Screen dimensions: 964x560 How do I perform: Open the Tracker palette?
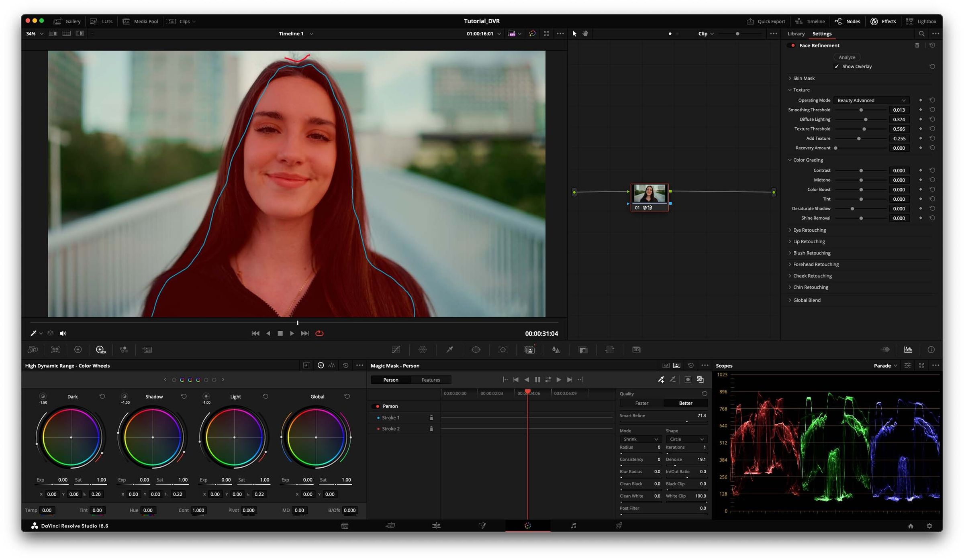(x=503, y=350)
